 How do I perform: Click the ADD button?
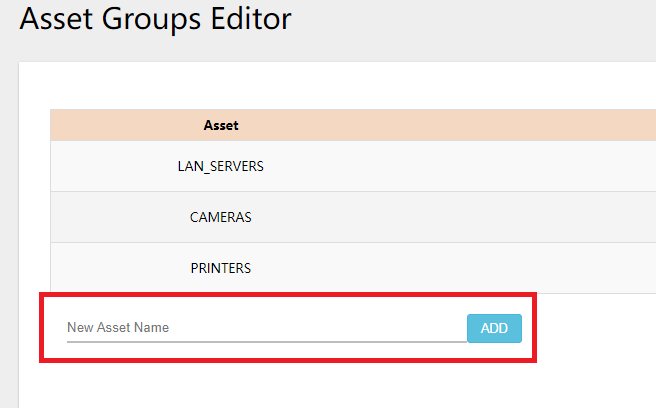coord(494,328)
